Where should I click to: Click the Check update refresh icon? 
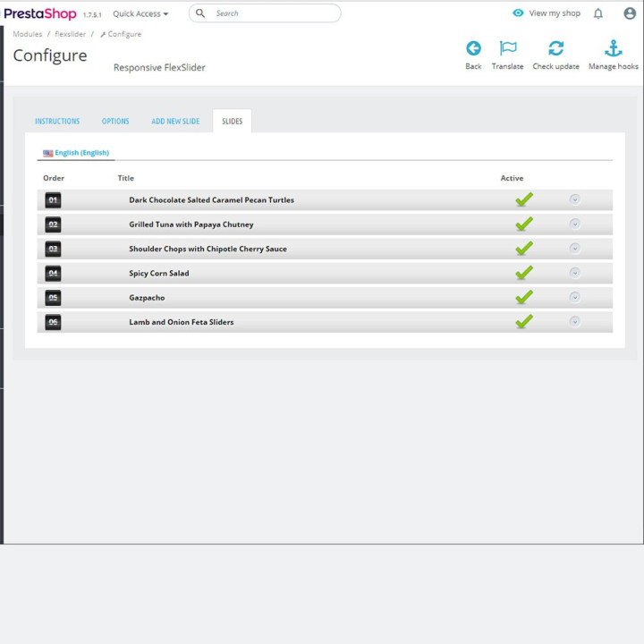coord(555,48)
